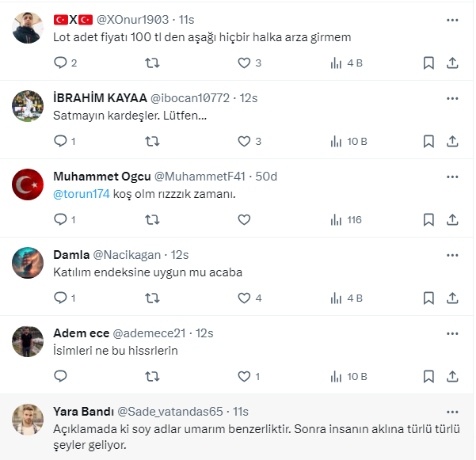
Task: Retweet Adem ece's tweet
Action: (153, 376)
